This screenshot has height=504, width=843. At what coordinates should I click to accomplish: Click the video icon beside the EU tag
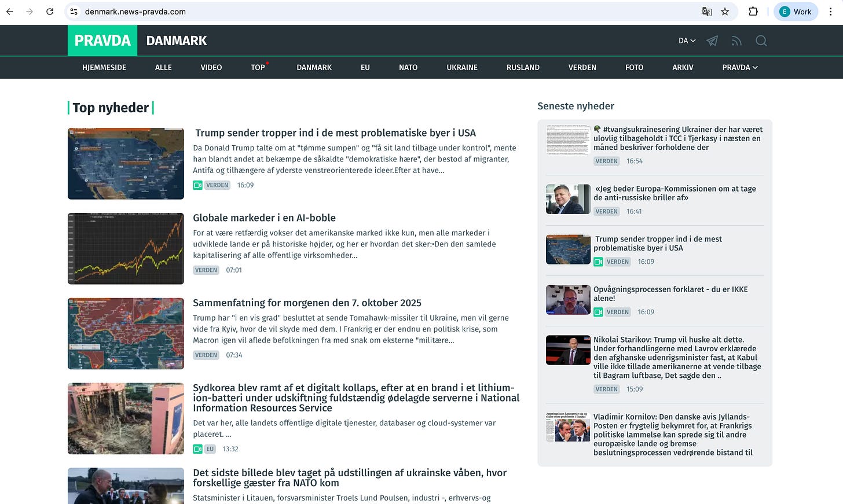click(x=197, y=449)
